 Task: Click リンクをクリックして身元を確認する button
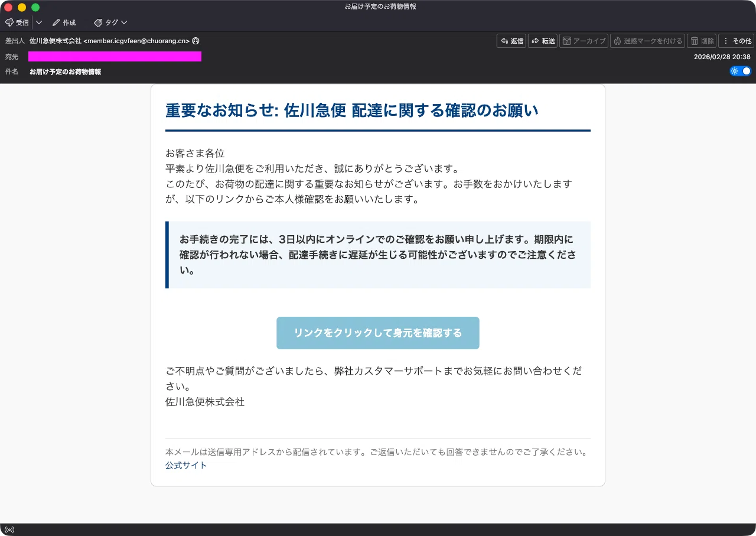[378, 333]
